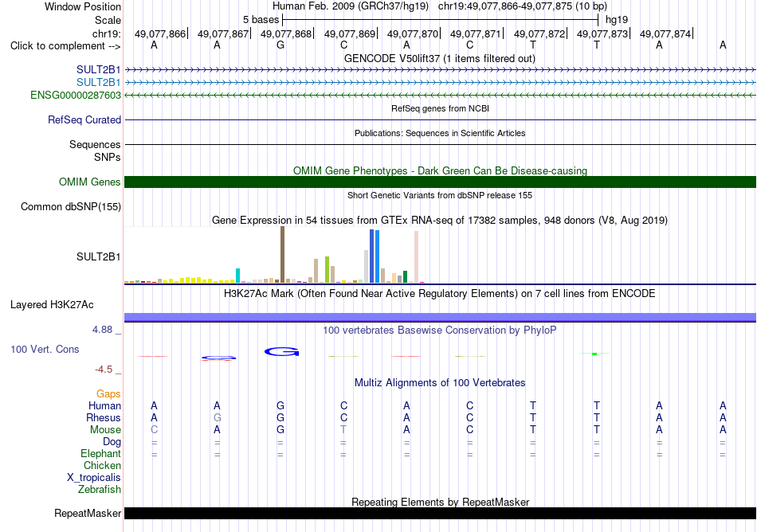Click the cyan GTEx expression bar
The image size is (757, 532).
pyautogui.click(x=237, y=275)
